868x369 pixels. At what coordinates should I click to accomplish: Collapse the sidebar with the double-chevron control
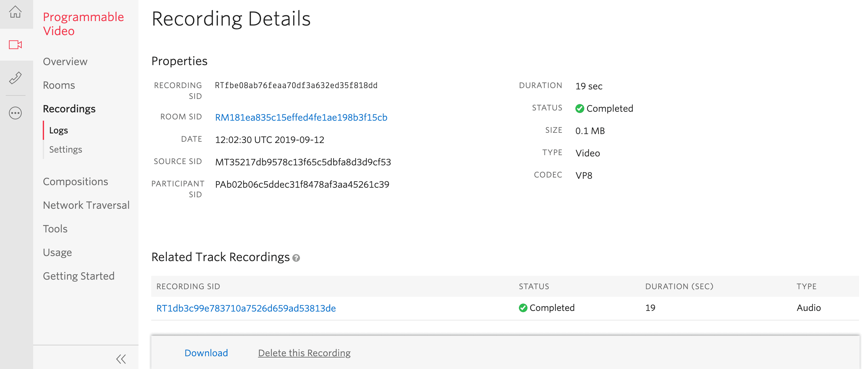122,359
